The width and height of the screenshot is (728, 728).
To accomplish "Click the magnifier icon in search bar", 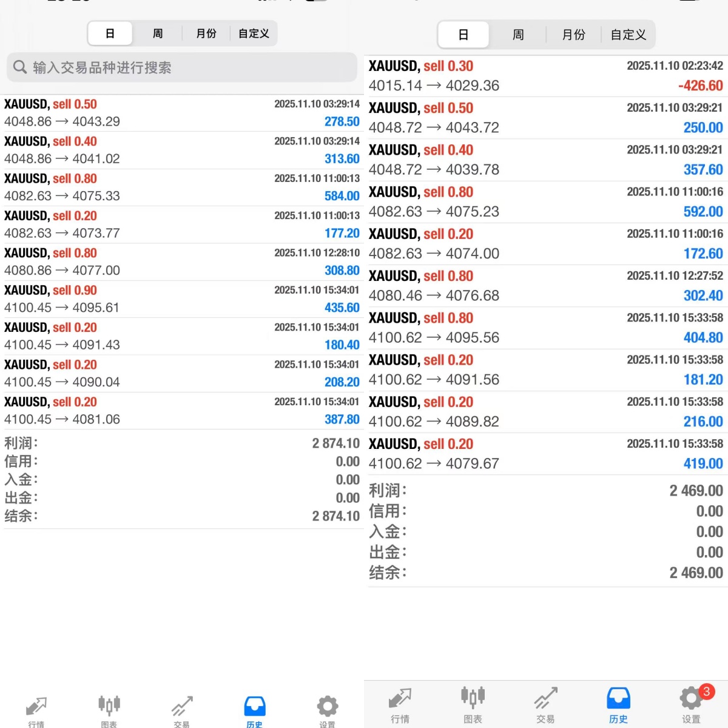I will (x=20, y=67).
